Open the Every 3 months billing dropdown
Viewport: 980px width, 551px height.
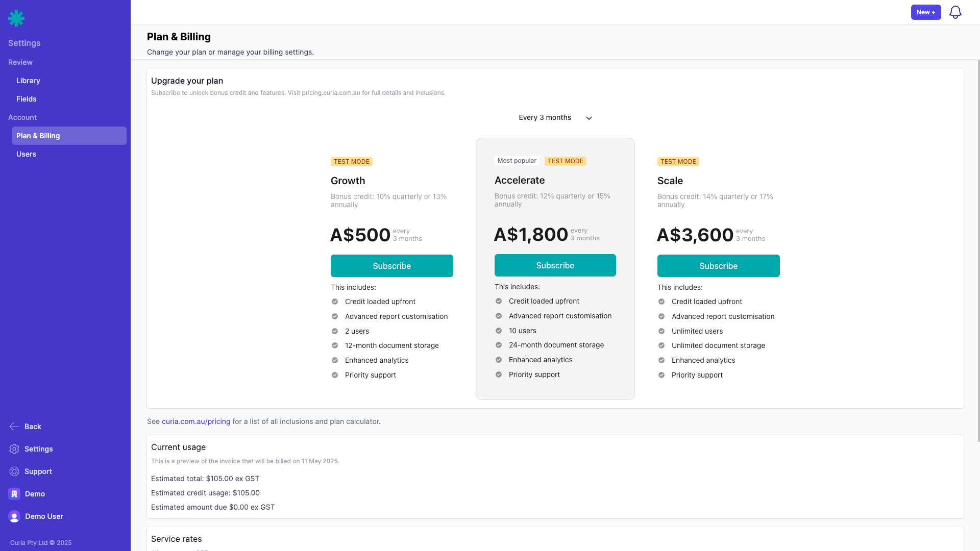545,118
